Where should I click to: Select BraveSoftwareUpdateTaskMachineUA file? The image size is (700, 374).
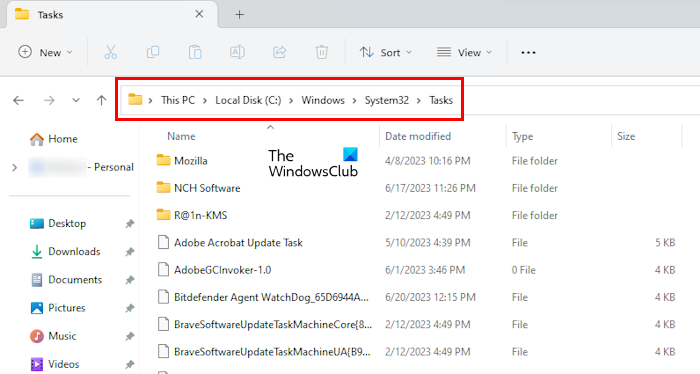pos(272,351)
